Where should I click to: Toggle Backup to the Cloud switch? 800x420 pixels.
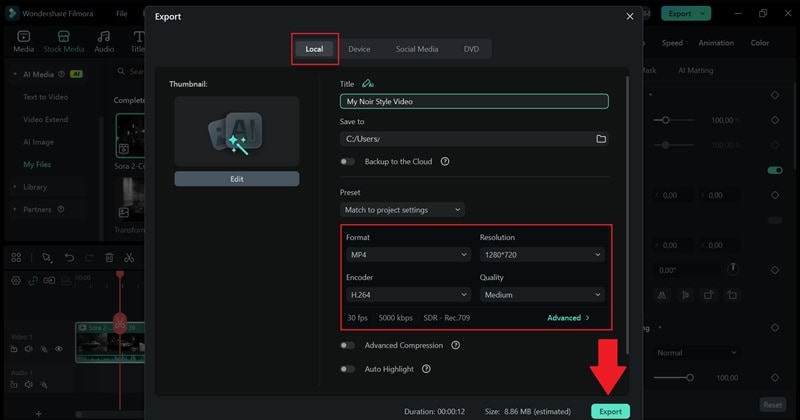point(347,161)
